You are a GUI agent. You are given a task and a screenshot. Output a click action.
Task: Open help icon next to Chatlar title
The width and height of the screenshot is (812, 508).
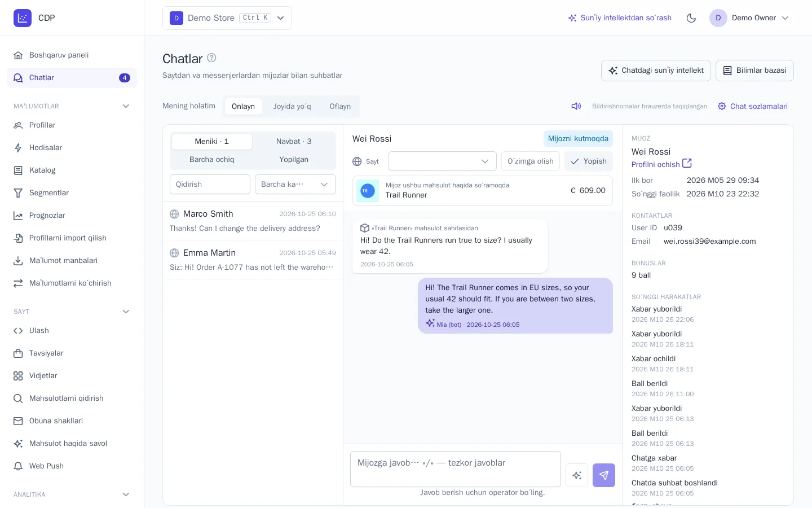click(x=211, y=58)
